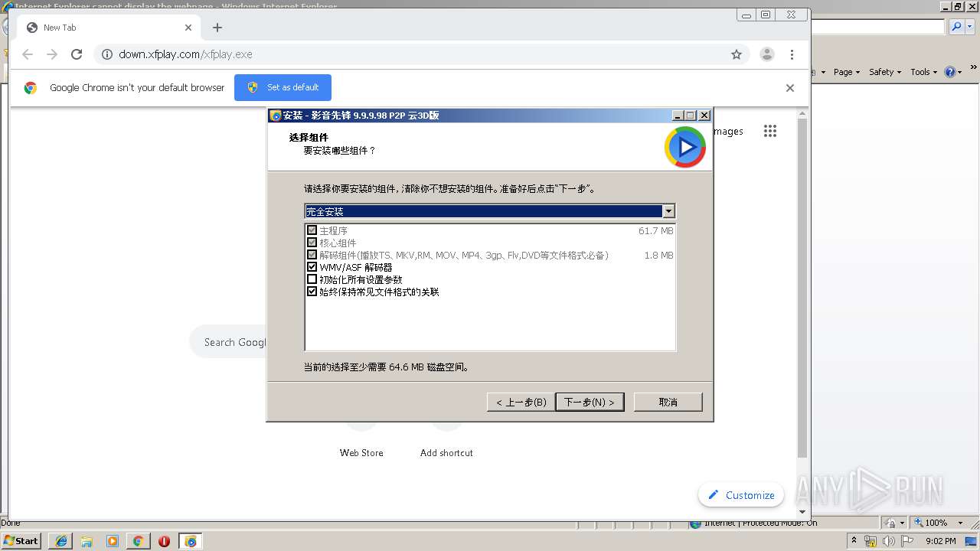This screenshot has width=980, height=551.
Task: Click the 上一步(B) back button
Action: click(521, 402)
